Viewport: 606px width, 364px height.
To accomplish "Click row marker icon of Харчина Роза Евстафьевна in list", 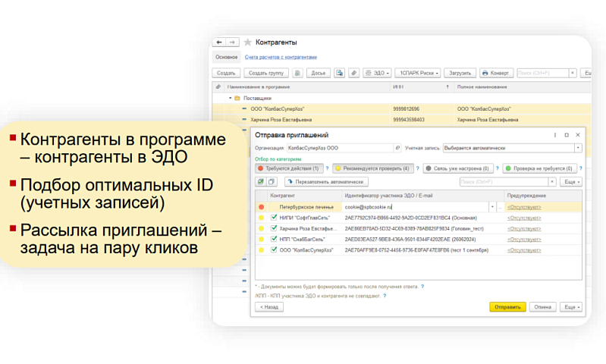I will pyautogui.click(x=244, y=120).
